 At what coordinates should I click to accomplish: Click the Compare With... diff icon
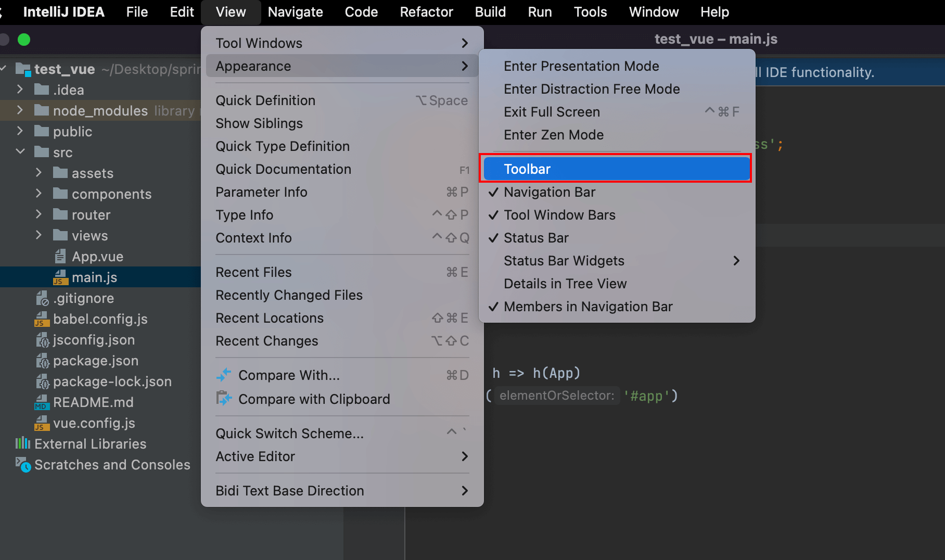[224, 375]
